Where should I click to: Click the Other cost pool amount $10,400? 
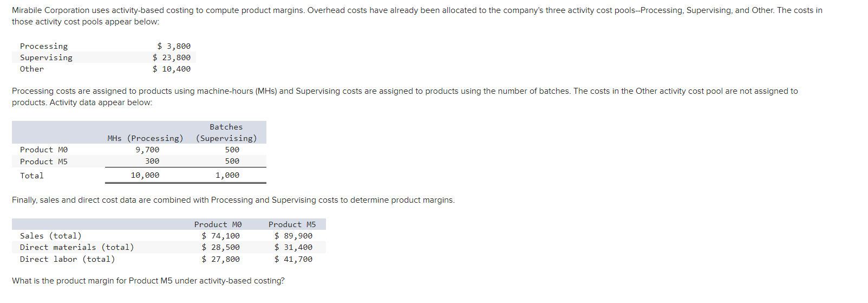[x=172, y=69]
